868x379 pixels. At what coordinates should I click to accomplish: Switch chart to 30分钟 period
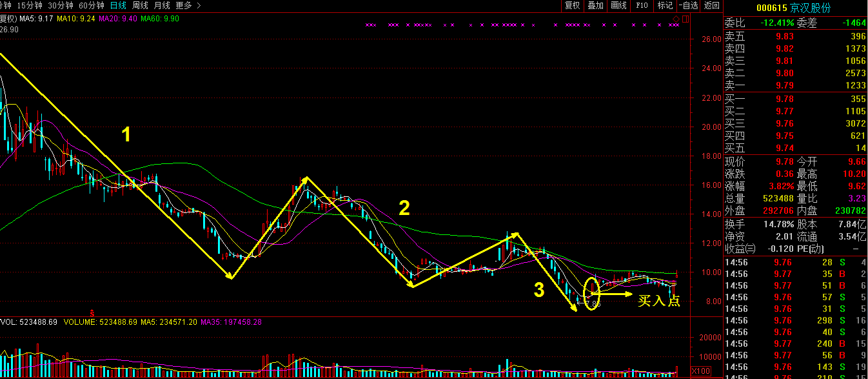pos(60,5)
